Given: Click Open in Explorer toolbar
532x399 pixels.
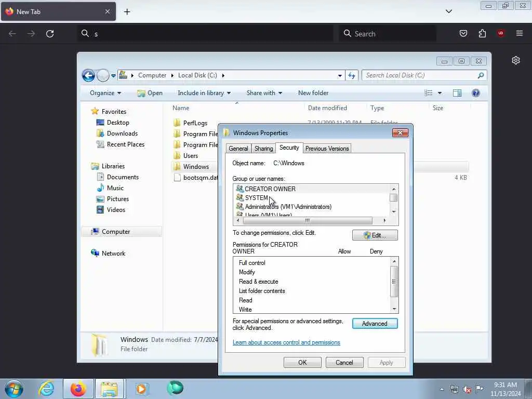Looking at the screenshot, I should (x=150, y=93).
